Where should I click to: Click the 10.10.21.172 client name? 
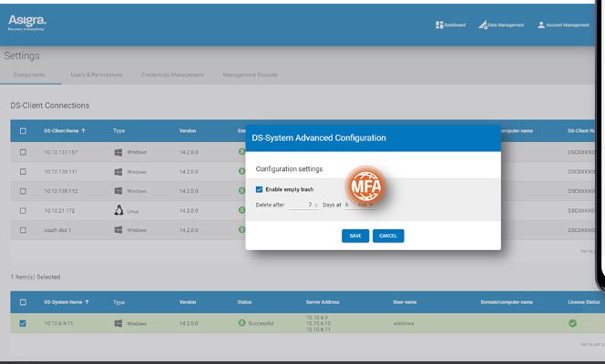tap(59, 211)
